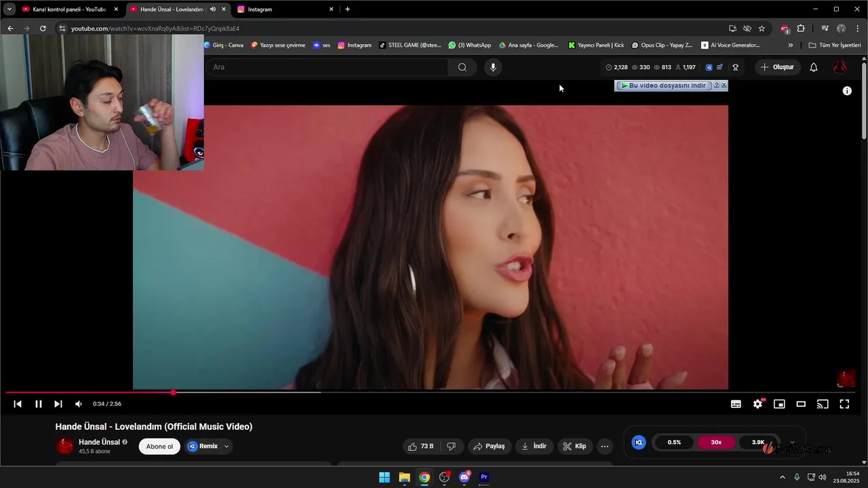Viewport: 868px width, 488px height.
Task: Toggle theater mode view
Action: click(801, 404)
